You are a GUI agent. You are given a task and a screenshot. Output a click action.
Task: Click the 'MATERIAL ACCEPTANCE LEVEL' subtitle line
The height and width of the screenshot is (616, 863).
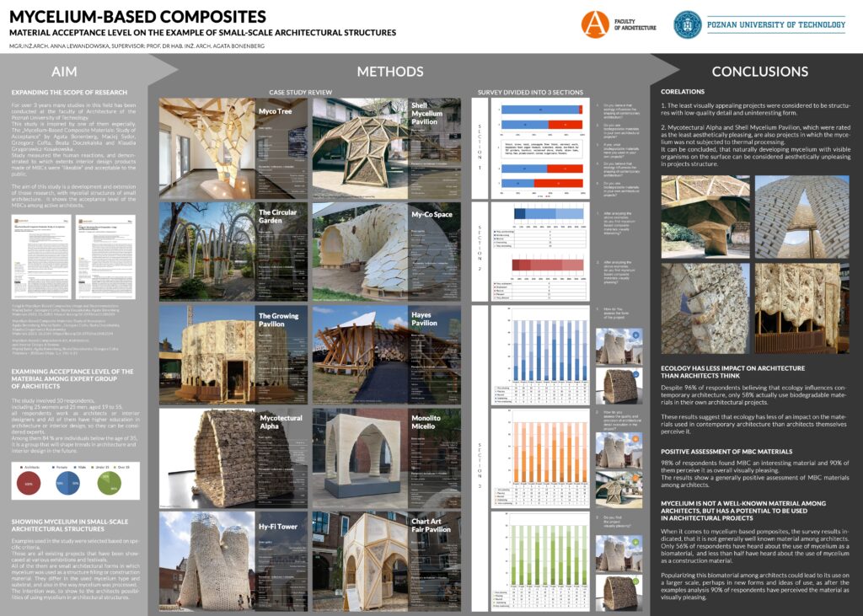tap(202, 33)
